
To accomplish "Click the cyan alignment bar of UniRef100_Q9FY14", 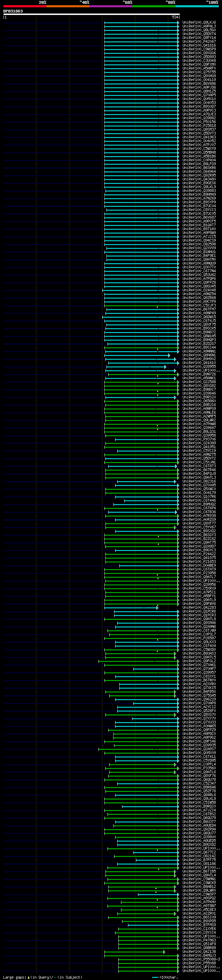I will point(142,38).
